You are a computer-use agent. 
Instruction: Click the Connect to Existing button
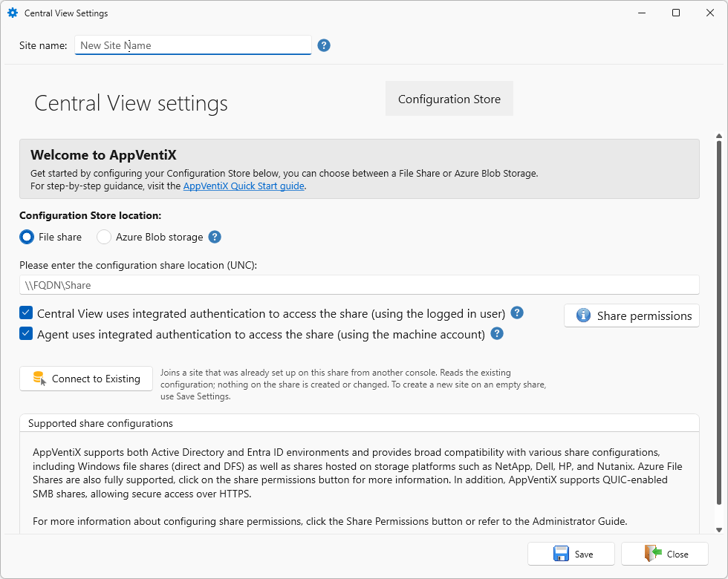tap(86, 379)
